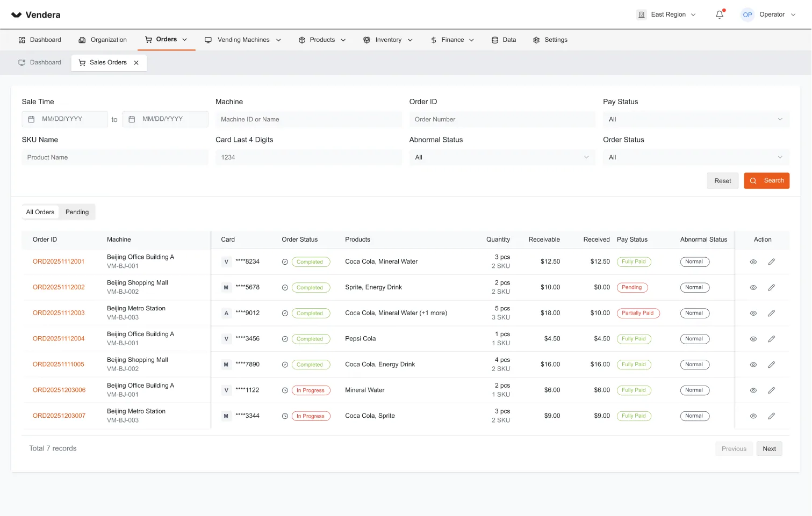Viewport: 812px width, 516px height.
Task: Click in-progress clock icon for ORD20251203006
Action: click(x=285, y=391)
